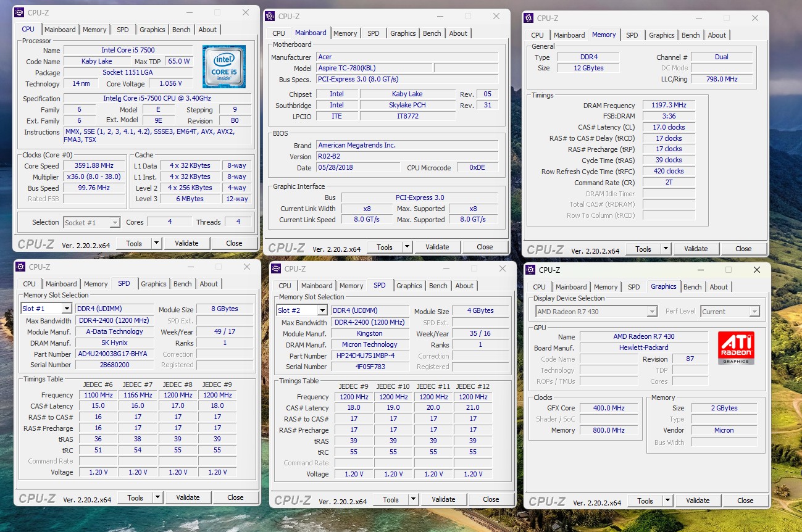Expand the Slot #2 memory slot dropdown
Image resolution: width=802 pixels, height=532 pixels.
coord(322,310)
